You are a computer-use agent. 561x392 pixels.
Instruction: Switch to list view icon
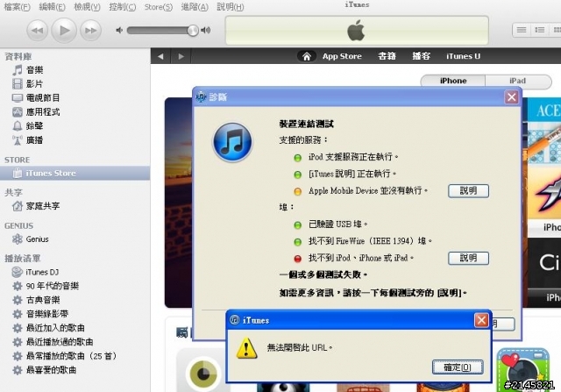(522, 30)
